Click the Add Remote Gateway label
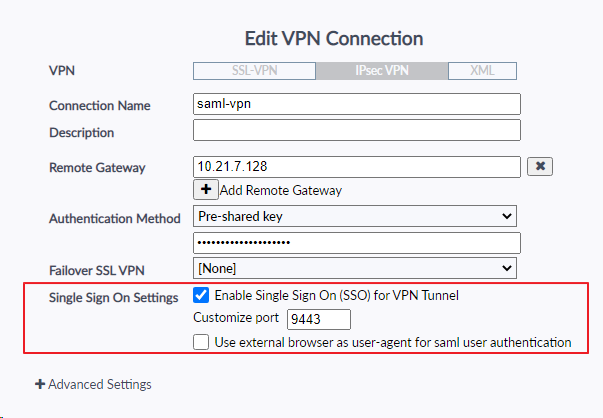 click(x=281, y=190)
